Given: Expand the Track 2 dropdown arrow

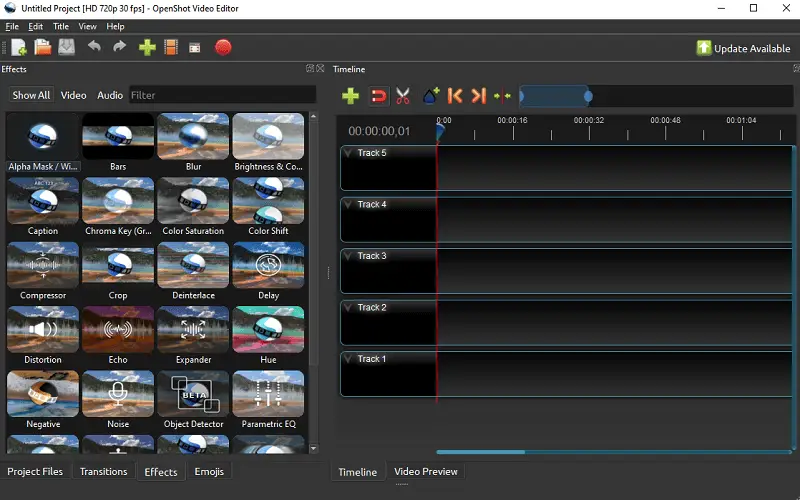Looking at the screenshot, I should (348, 307).
